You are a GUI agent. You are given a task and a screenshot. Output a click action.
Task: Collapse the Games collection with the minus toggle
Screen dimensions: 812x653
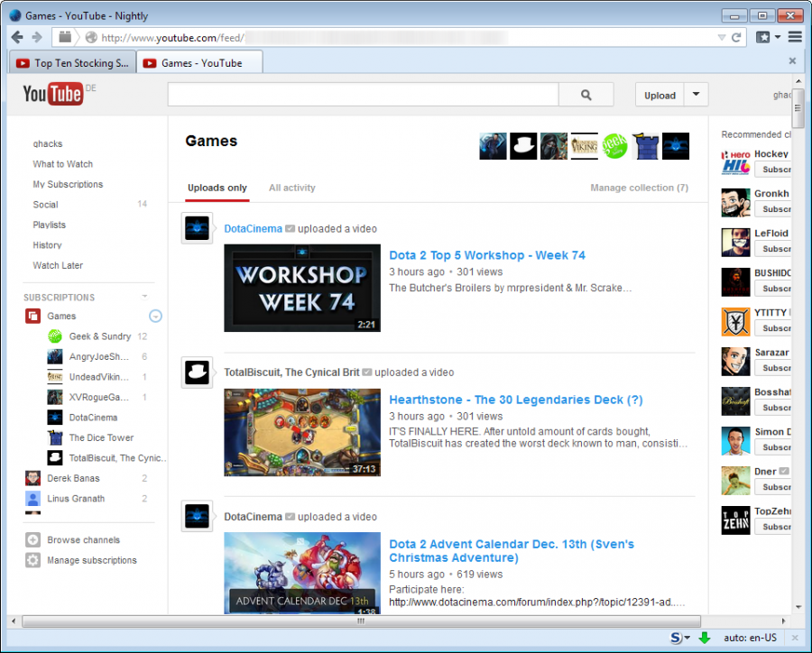(155, 316)
